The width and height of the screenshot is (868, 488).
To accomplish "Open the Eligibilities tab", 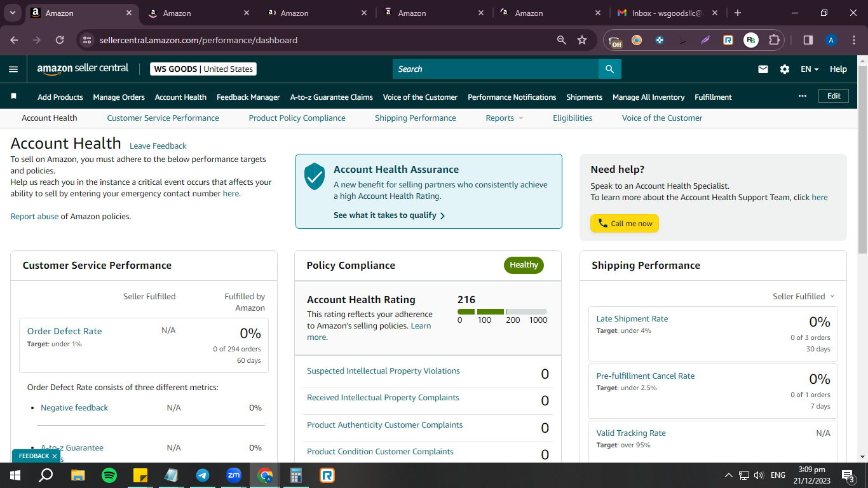I will pyautogui.click(x=573, y=118).
